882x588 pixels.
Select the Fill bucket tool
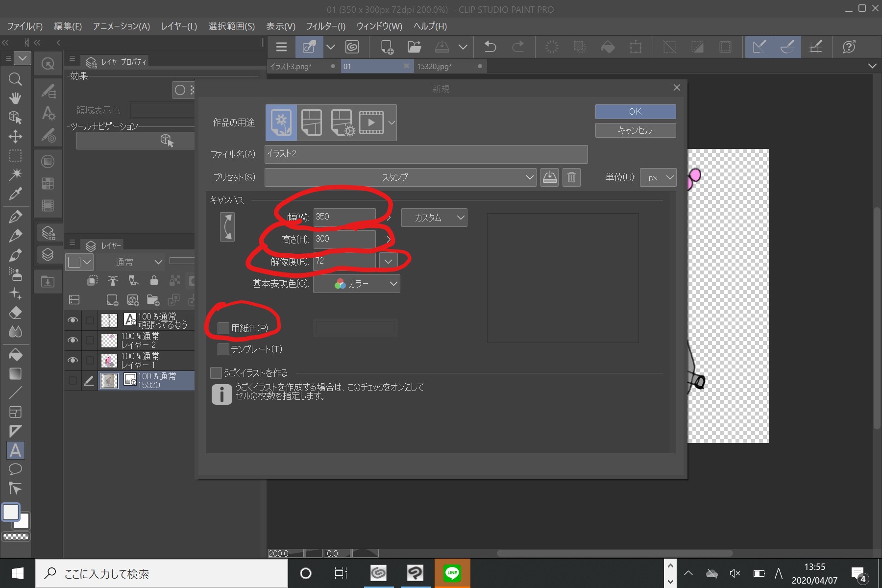point(15,354)
